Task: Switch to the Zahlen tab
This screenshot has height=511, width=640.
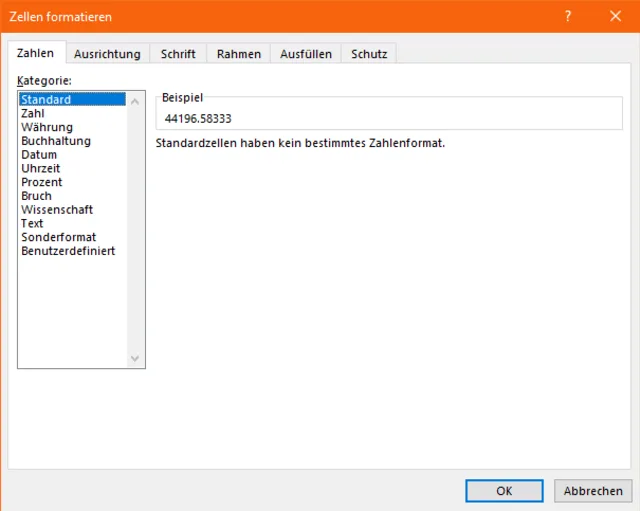Action: pyautogui.click(x=36, y=53)
